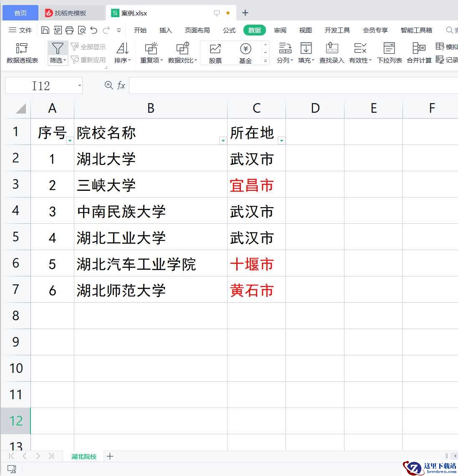
Task: Switch to the 公式 ribbon tab
Action: coord(229,30)
